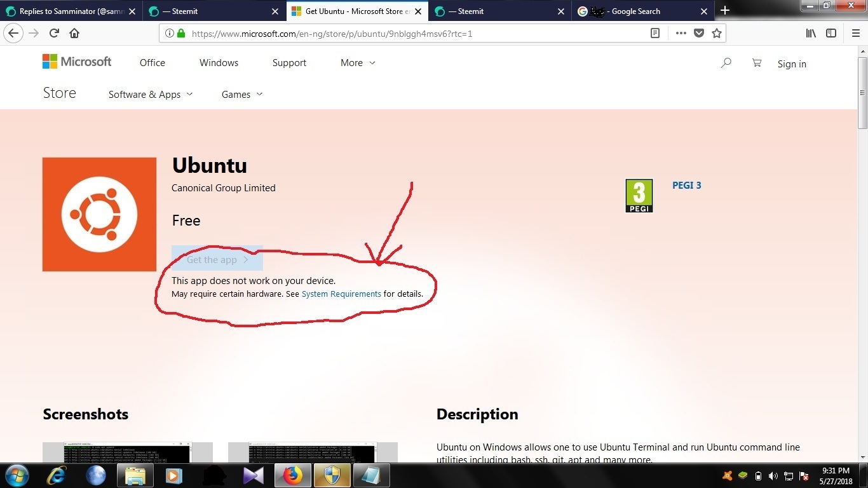This screenshot has height=488, width=868.
Task: Open the Microsoft site search magnifier
Action: (x=726, y=63)
